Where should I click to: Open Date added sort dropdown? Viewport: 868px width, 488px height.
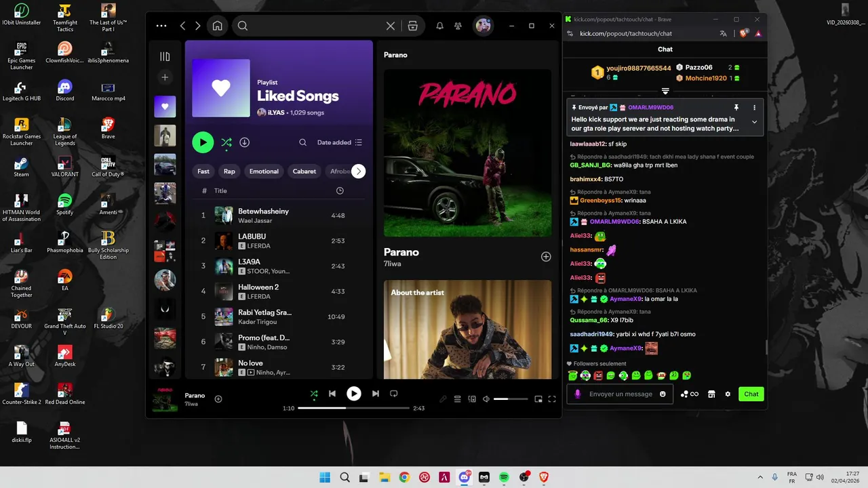(339, 142)
